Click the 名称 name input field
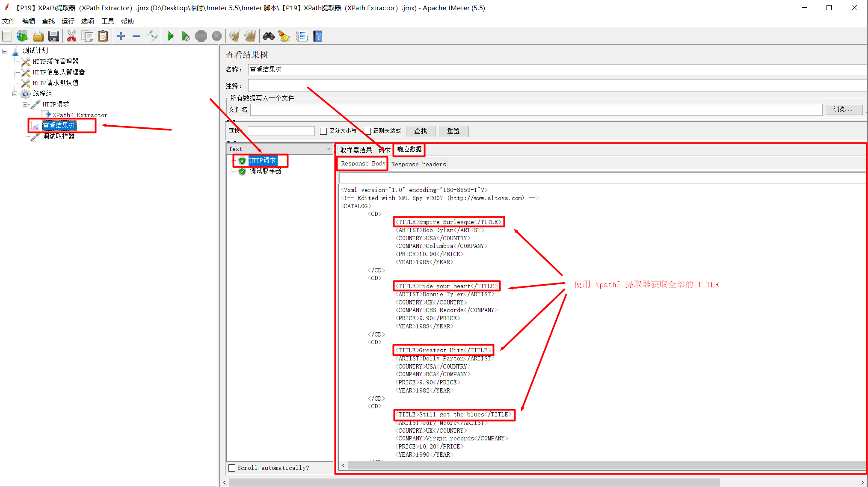Image resolution: width=868 pixels, height=487 pixels. click(x=557, y=70)
